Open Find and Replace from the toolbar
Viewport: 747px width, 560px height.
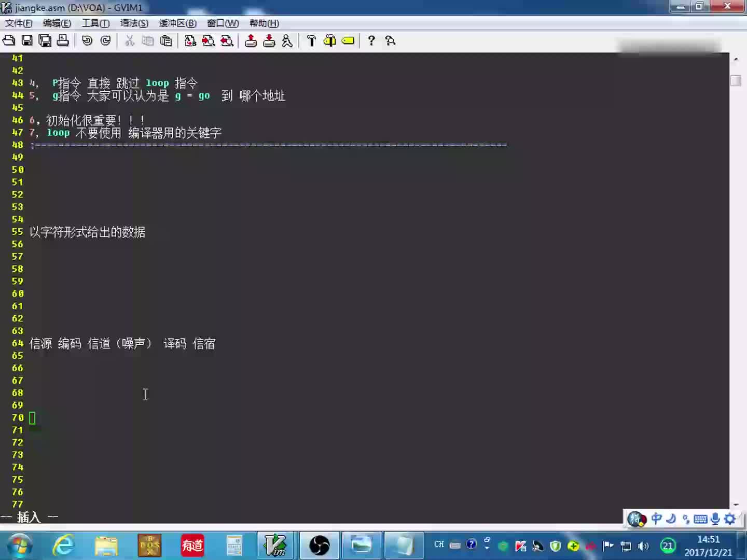[x=190, y=40]
